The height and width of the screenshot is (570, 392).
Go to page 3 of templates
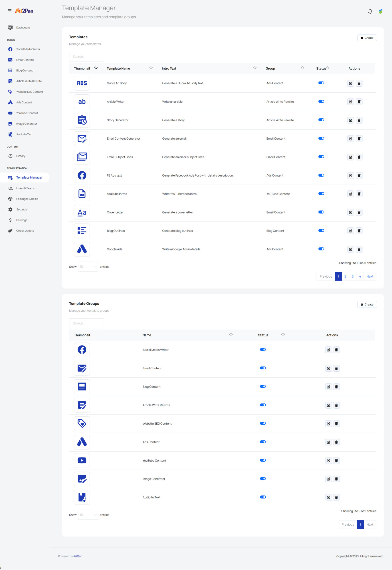[352, 277]
